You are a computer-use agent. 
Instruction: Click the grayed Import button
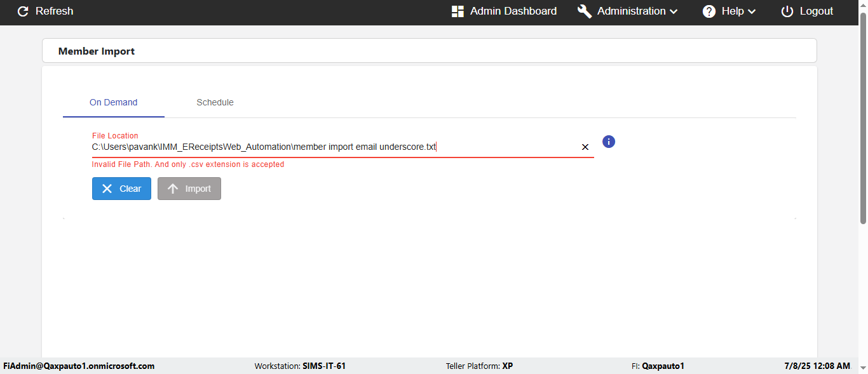(189, 189)
